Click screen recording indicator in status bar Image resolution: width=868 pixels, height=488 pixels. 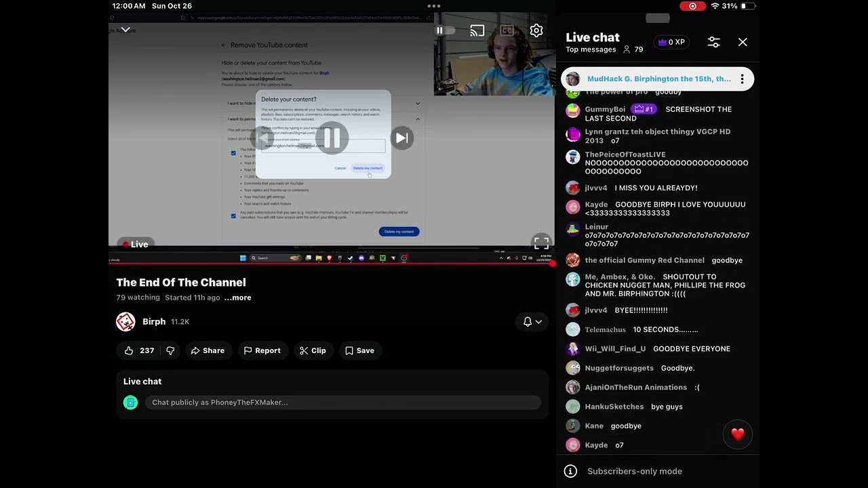[x=692, y=6]
